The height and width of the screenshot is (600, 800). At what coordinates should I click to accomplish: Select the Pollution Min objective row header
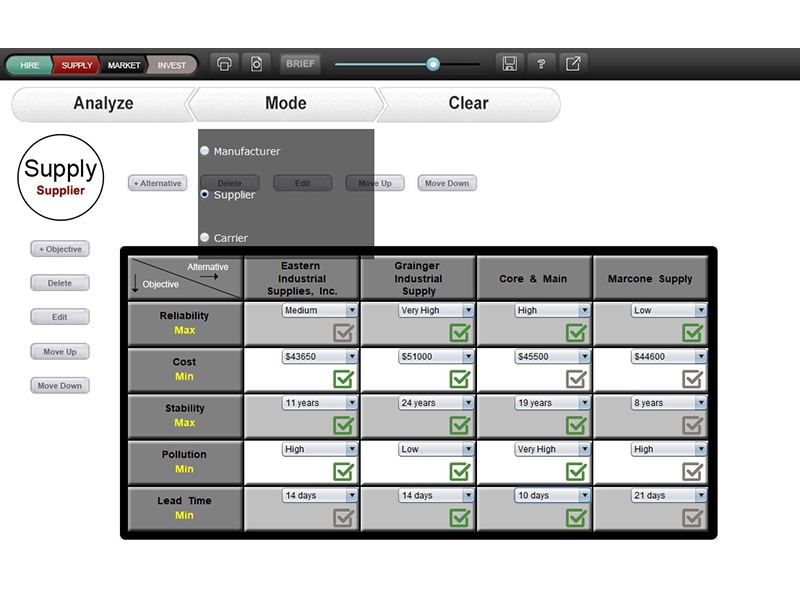point(185,462)
